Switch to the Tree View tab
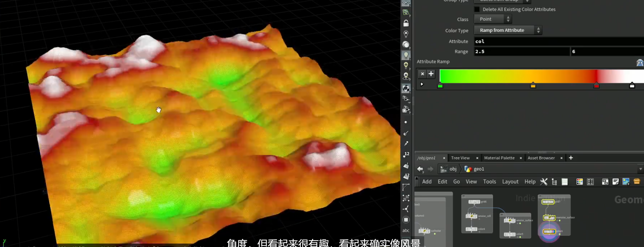The image size is (644, 247). (x=460, y=158)
